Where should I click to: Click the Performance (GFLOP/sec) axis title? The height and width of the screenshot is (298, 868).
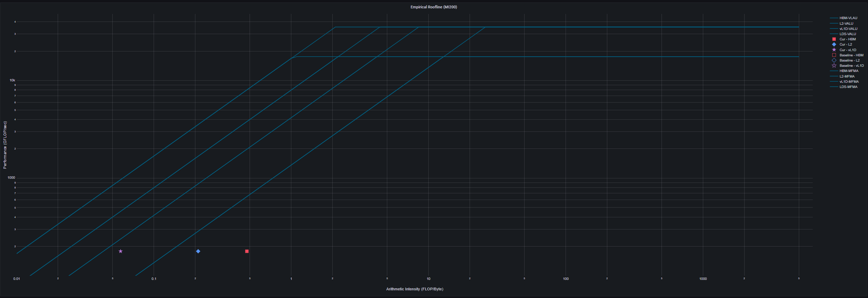point(5,145)
